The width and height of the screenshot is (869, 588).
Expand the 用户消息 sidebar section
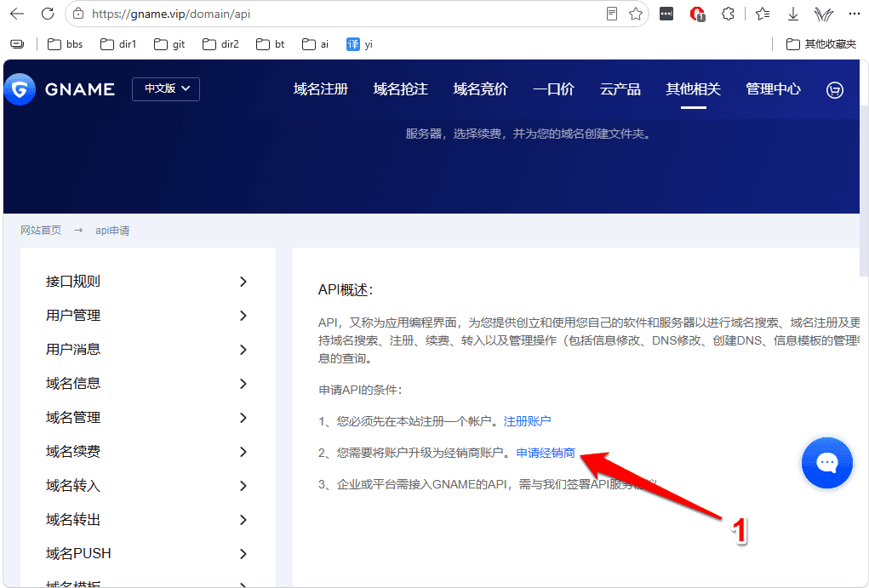[x=147, y=349]
